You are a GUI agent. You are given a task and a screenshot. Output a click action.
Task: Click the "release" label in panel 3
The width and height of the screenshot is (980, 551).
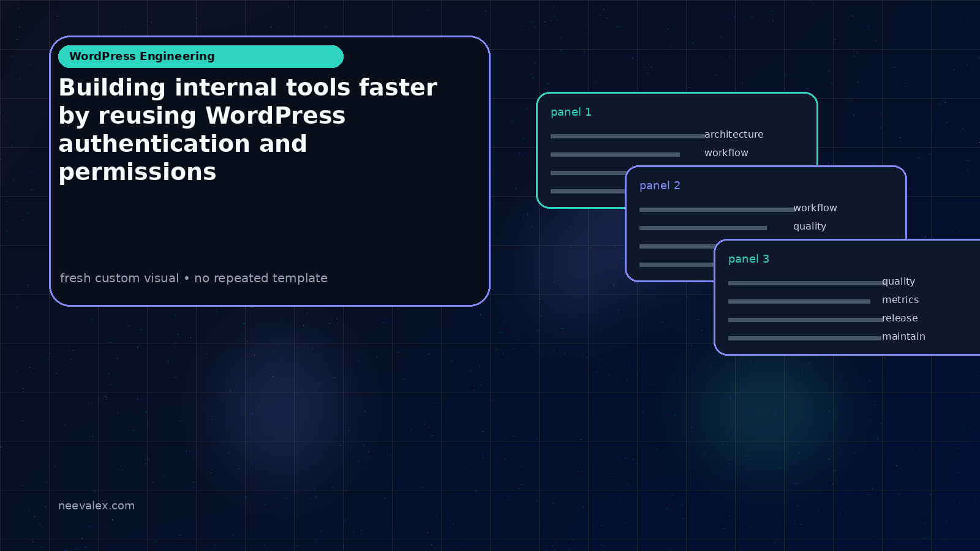pyautogui.click(x=900, y=318)
